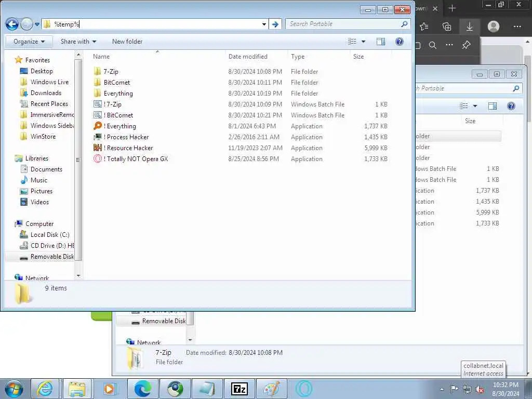The height and width of the screenshot is (399, 532).
Task: Click the pin icon in Edge downloads panel
Action: [x=466, y=45]
